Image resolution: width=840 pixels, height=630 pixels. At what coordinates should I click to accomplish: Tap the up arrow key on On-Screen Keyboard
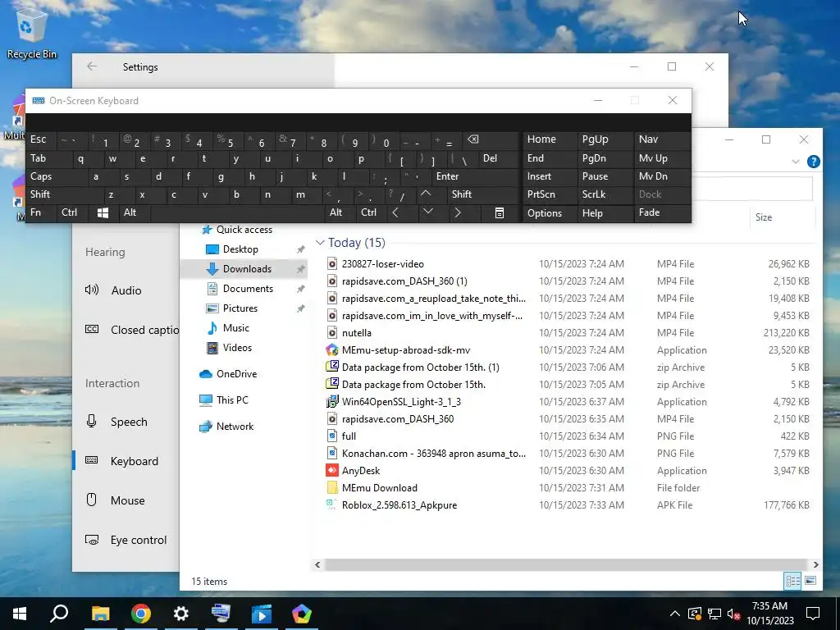(426, 194)
